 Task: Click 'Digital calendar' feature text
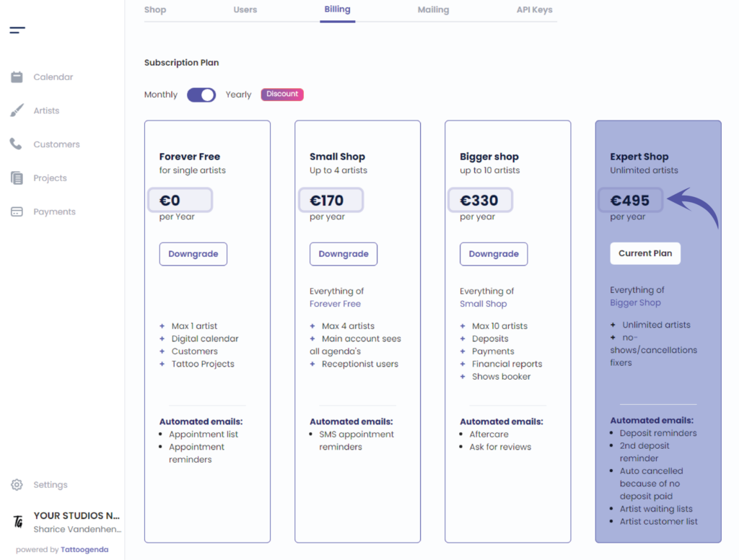coord(205,339)
